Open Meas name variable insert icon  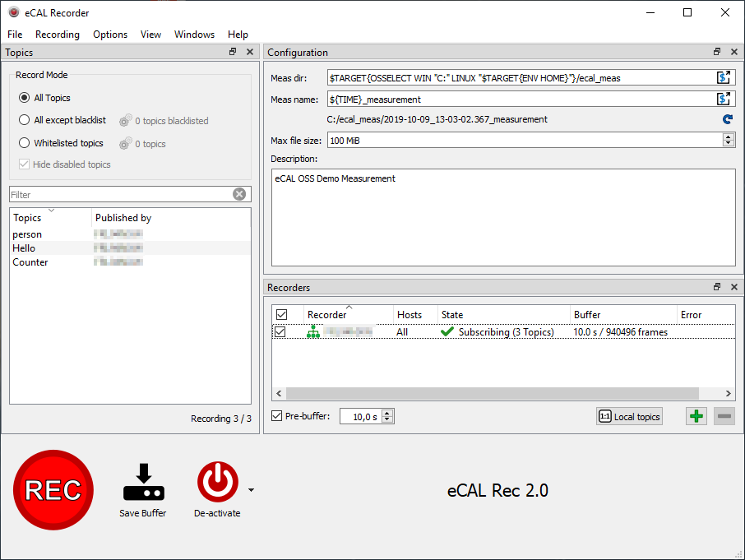(x=724, y=99)
